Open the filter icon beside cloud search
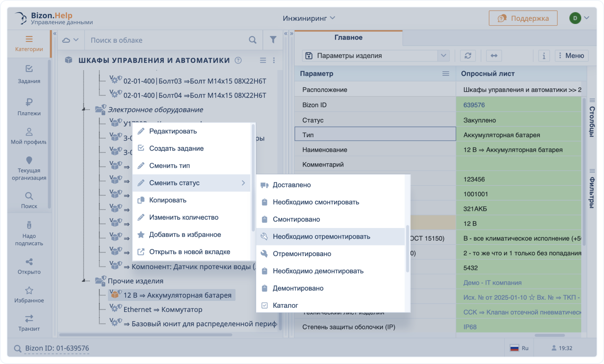Image resolution: width=604 pixels, height=364 pixels. pos(273,40)
